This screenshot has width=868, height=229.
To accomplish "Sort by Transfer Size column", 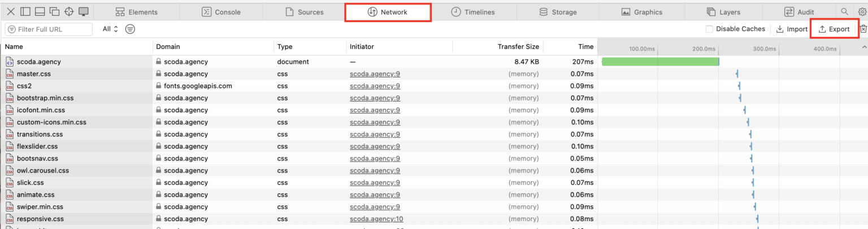I will pos(518,47).
